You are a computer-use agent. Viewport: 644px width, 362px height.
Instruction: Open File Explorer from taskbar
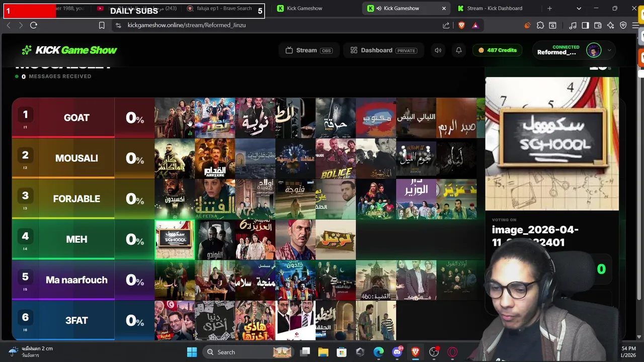click(x=323, y=352)
